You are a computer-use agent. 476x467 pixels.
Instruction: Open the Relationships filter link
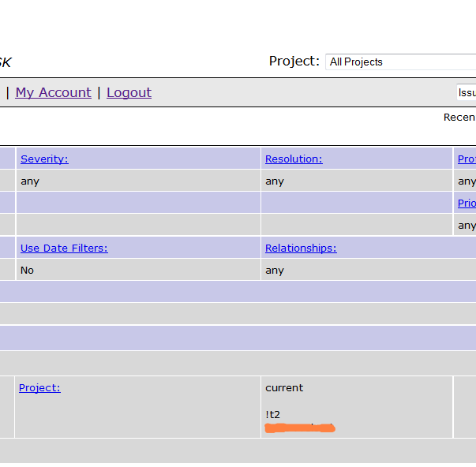[301, 248]
